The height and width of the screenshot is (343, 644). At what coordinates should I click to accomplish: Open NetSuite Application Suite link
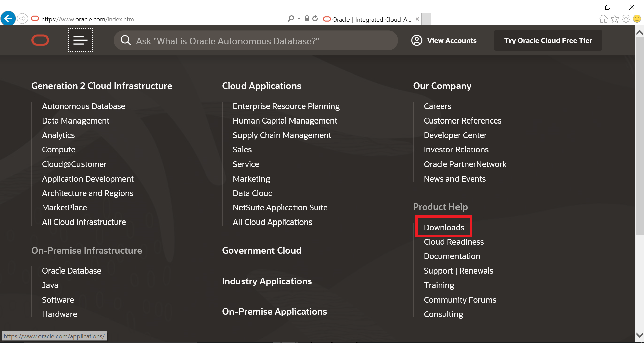280,208
